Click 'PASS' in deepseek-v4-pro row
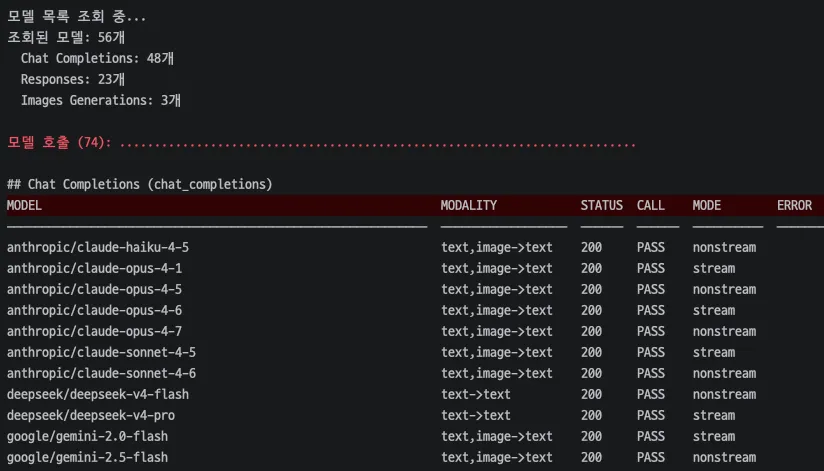The image size is (824, 471). pos(651,415)
